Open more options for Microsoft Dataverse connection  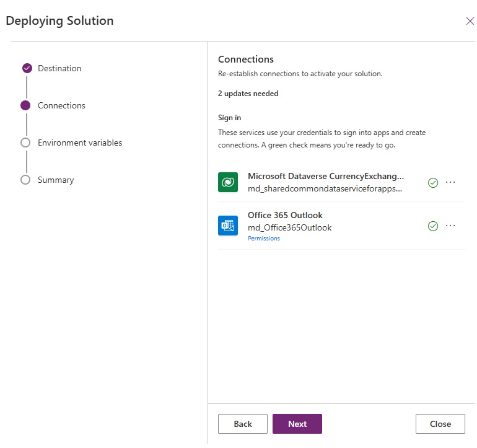(x=450, y=182)
